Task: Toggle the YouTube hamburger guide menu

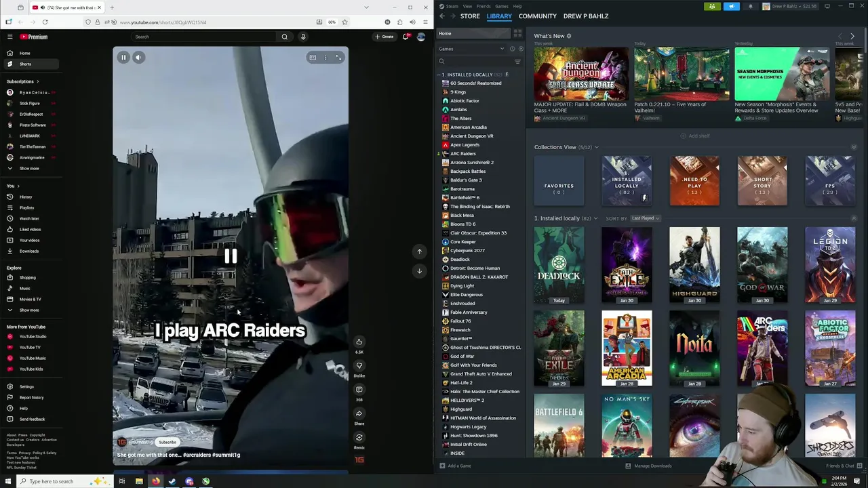Action: click(9, 37)
